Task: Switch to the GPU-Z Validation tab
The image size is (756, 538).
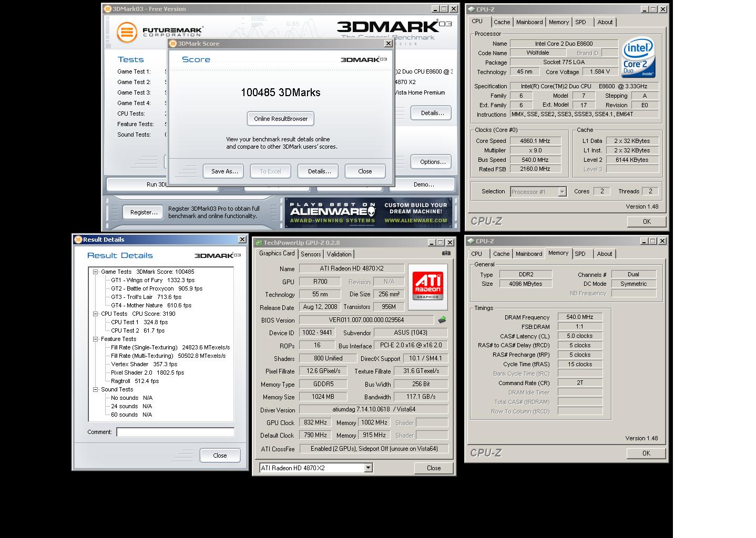Action: (339, 254)
